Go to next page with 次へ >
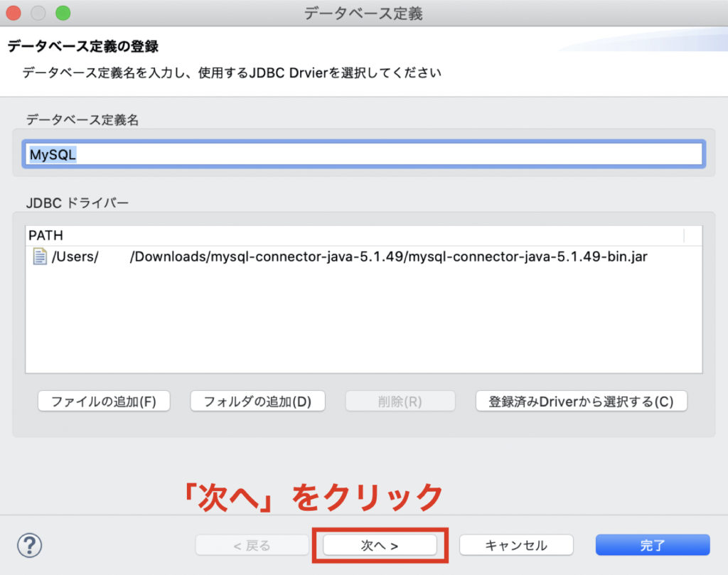Viewport: 728px width, 575px height. (x=380, y=545)
